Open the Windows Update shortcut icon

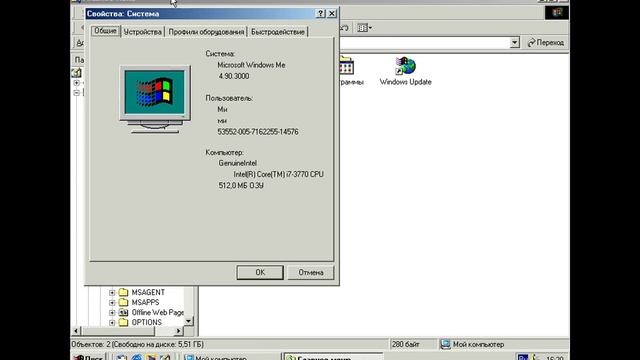click(405, 66)
